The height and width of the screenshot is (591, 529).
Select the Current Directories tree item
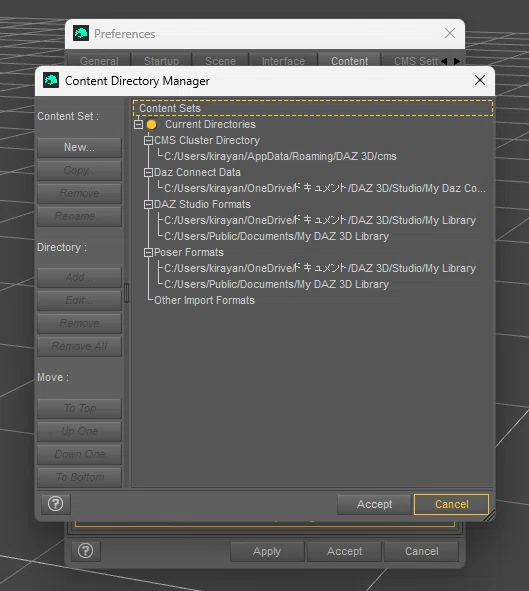tap(210, 124)
